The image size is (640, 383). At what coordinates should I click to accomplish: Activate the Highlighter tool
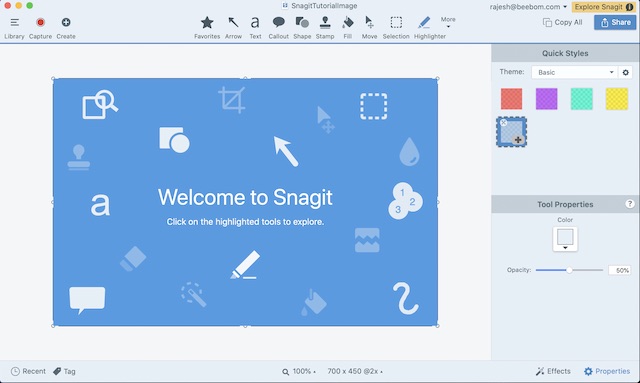(x=429, y=27)
